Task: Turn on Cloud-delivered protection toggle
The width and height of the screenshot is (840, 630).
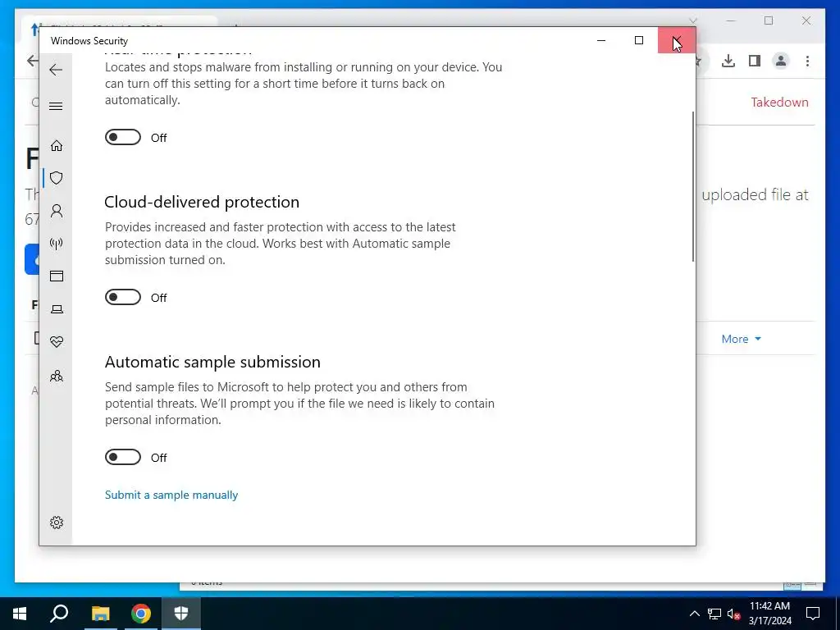Action: click(123, 297)
